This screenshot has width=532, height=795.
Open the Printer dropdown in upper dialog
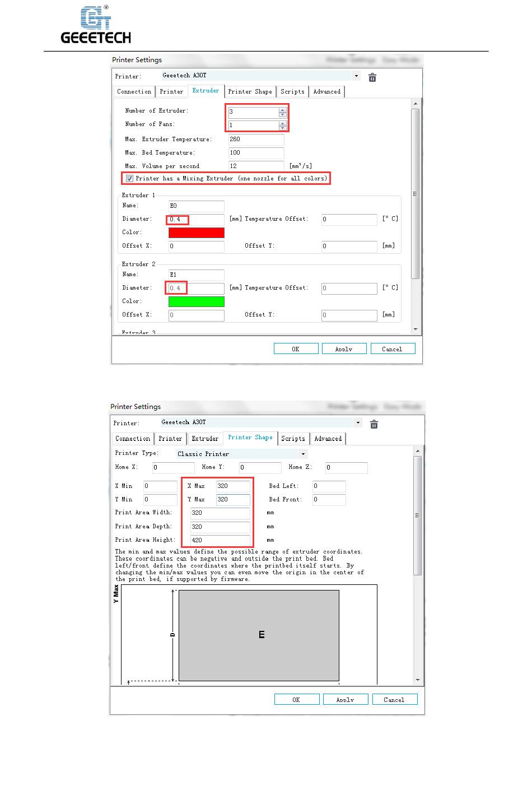[356, 76]
